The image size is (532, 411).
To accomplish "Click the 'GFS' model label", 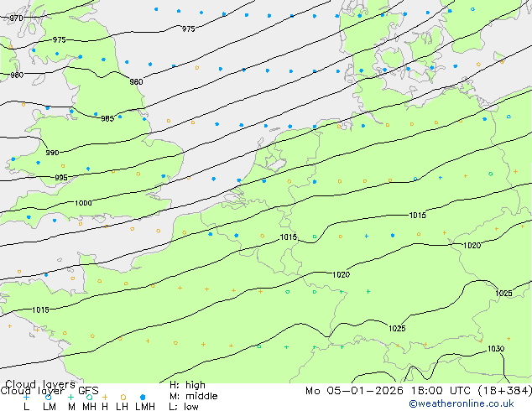I will click(88, 391).
